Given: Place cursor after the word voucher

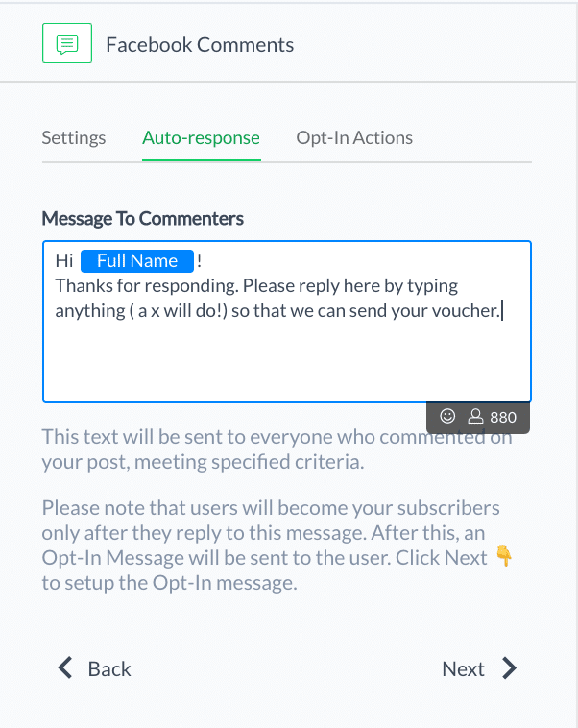Looking at the screenshot, I should coord(502,311).
